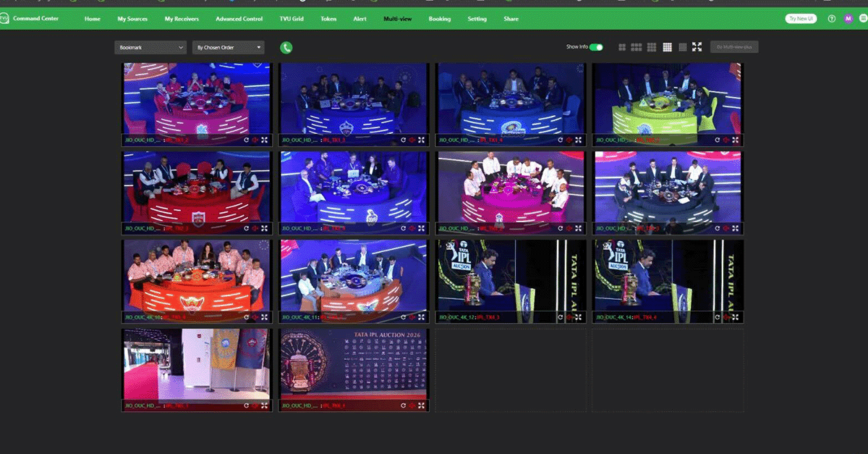Screen dimensions: 868x454
Task: Open the Alert menu
Action: point(360,19)
